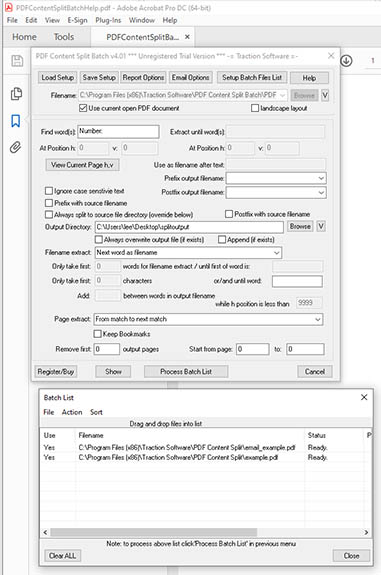Open Batch List File menu

[x=48, y=412]
